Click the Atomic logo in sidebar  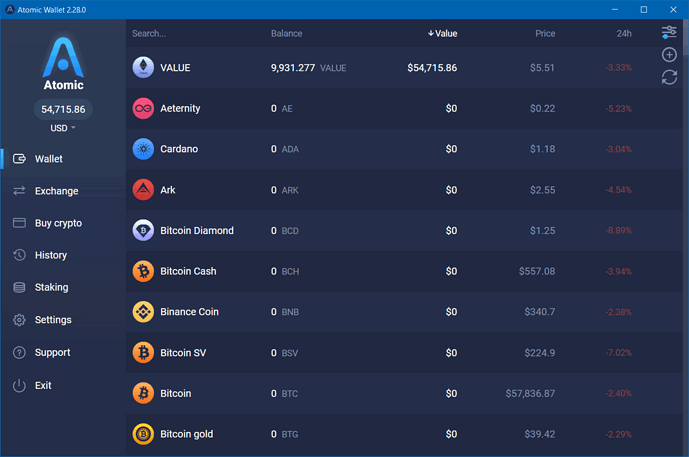point(63,63)
